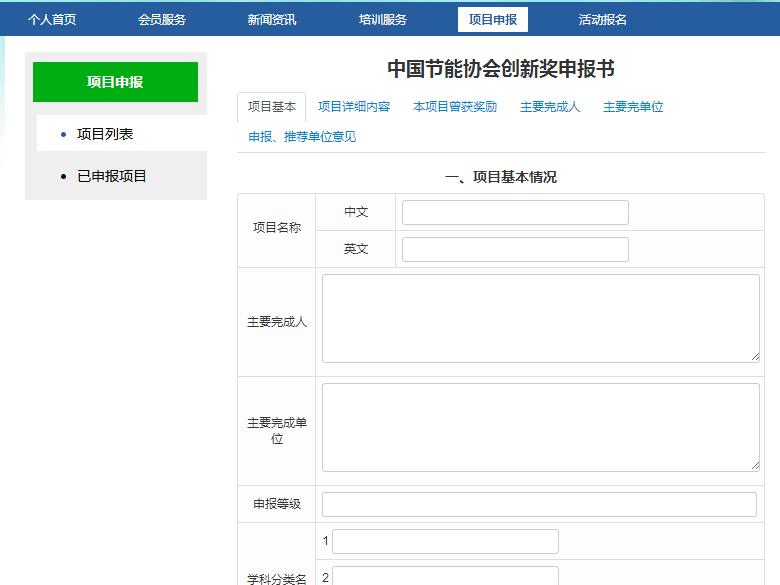Click the 中国节能协会创新奖申报书 page title
This screenshot has height=585, width=780.
coord(501,69)
